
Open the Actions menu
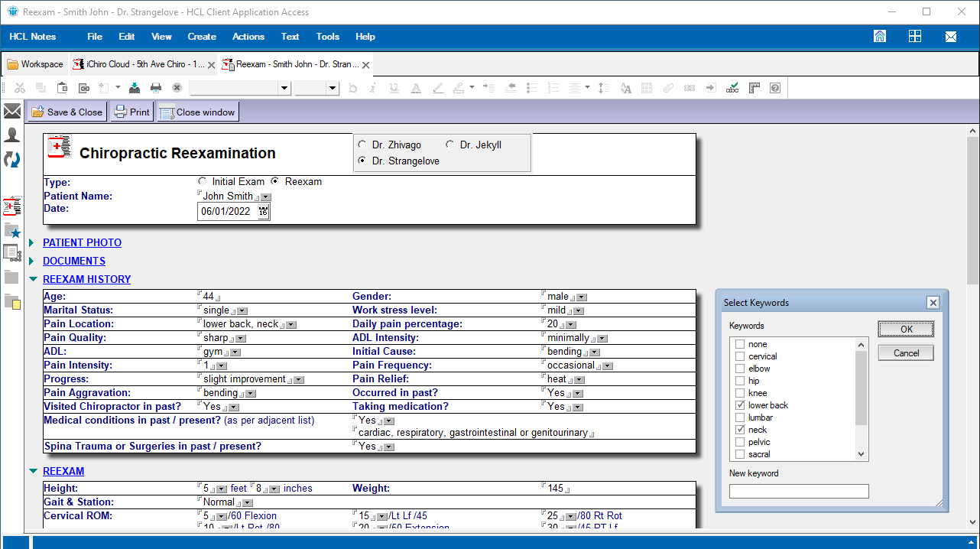248,37
